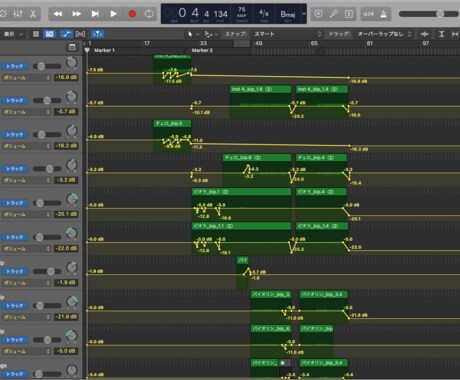Screen dimensions: 460x380
Task: Toggle the Catch Playhead icon
Action: (x=80, y=34)
